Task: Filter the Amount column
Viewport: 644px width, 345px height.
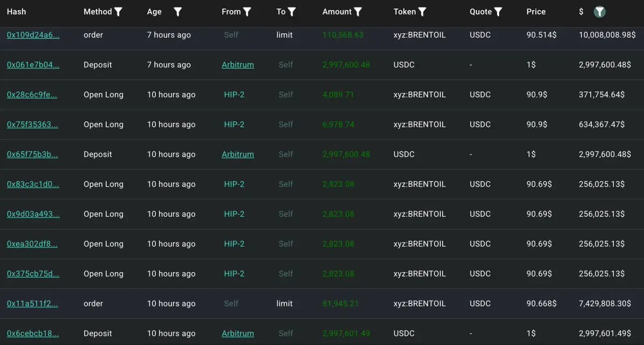Action: point(358,11)
